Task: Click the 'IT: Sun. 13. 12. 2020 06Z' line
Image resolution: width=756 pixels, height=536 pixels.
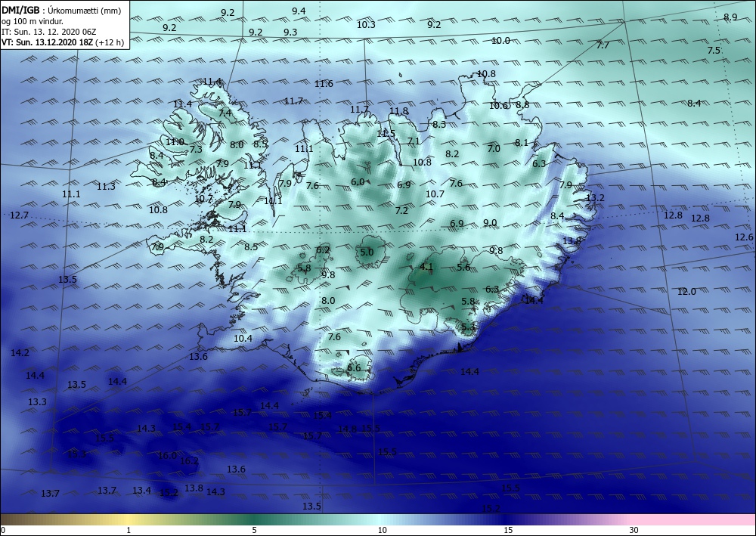Action: tap(48, 32)
